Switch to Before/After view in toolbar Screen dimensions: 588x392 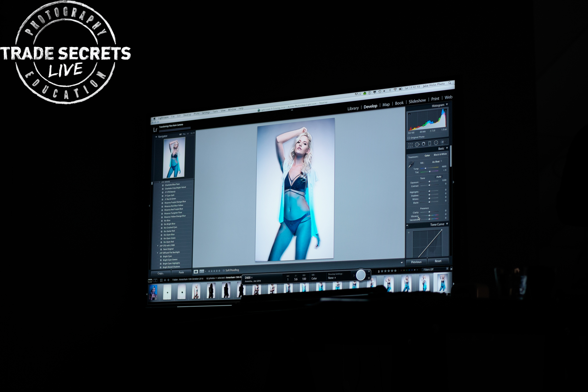click(x=202, y=271)
